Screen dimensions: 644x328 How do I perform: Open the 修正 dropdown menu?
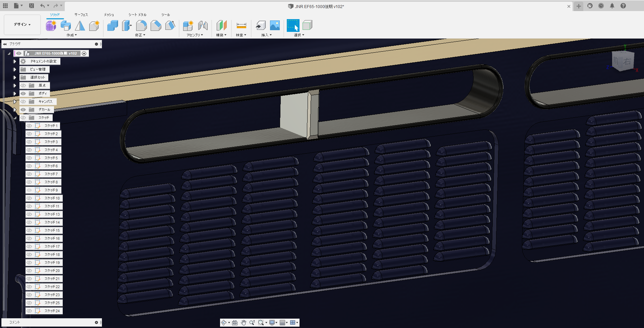click(x=140, y=35)
